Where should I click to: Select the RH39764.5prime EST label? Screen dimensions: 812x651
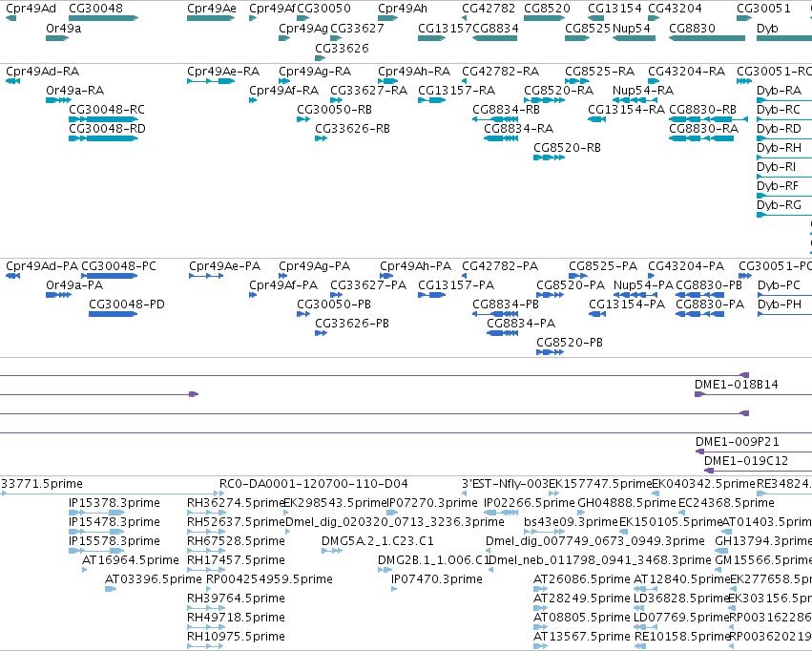pos(236,598)
